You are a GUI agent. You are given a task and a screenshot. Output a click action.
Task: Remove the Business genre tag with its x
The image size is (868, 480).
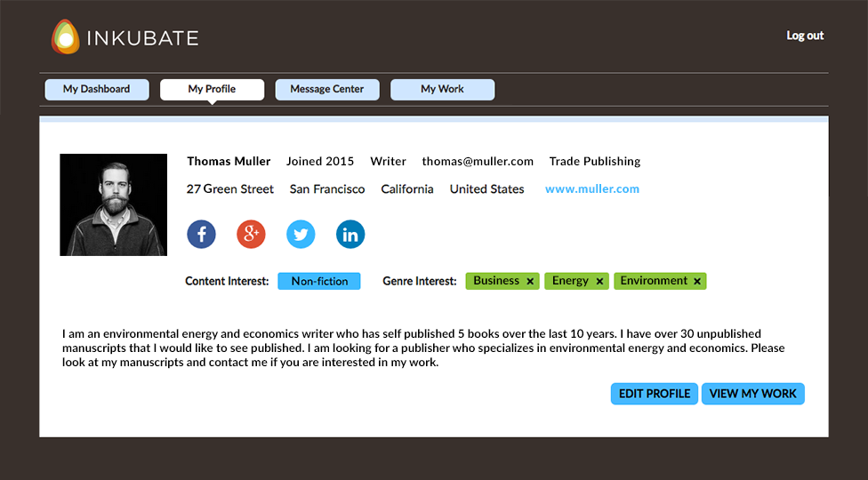click(530, 282)
